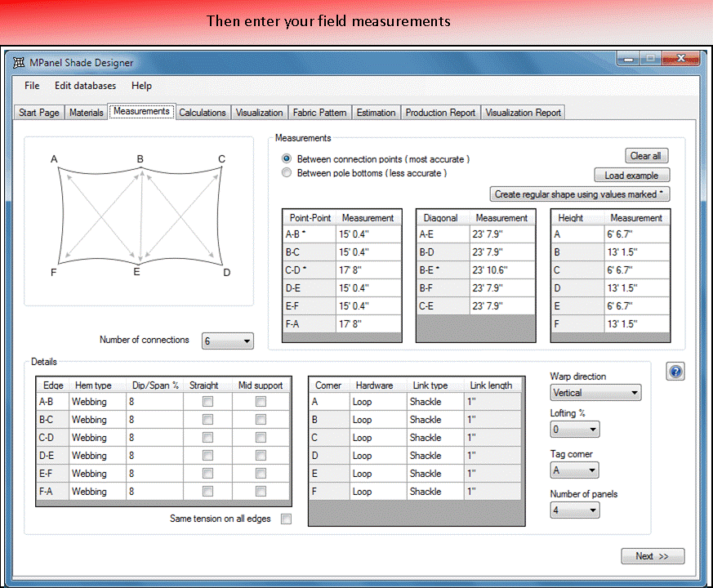Click the Next >> button

pos(652,556)
